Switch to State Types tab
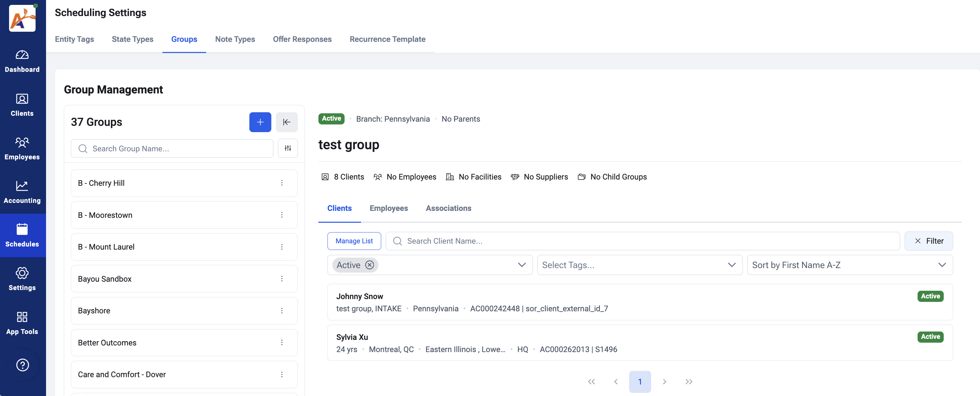980x396 pixels. pos(133,39)
